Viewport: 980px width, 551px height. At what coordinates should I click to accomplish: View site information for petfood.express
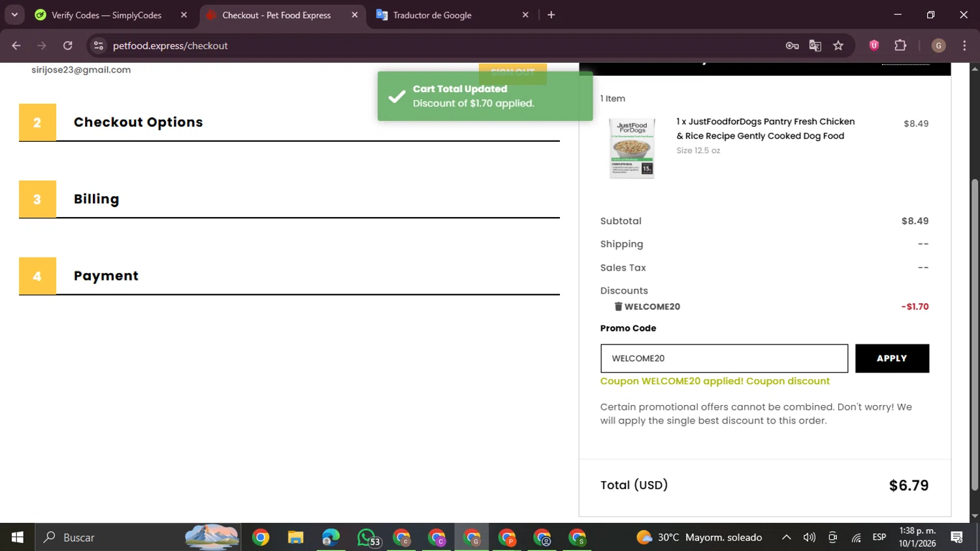(99, 46)
